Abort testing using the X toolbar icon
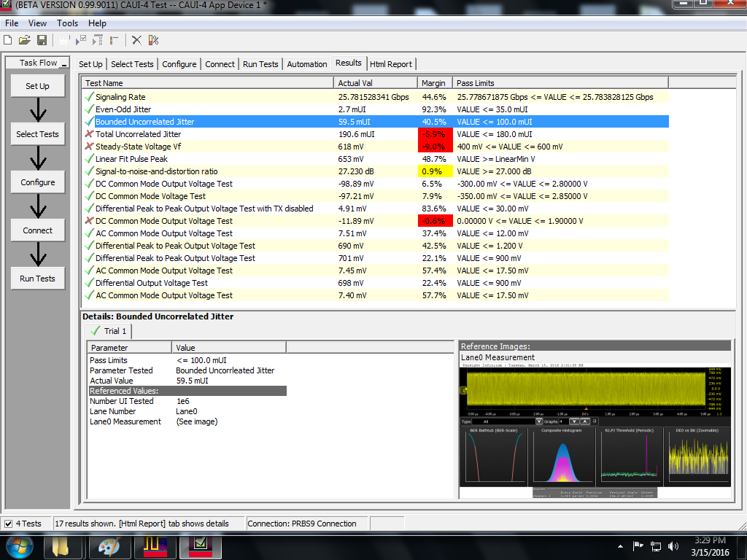Image resolution: width=747 pixels, height=560 pixels. 136,40
